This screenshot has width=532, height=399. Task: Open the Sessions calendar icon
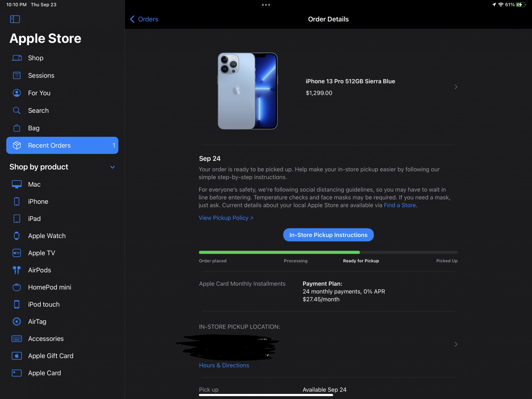click(x=17, y=76)
